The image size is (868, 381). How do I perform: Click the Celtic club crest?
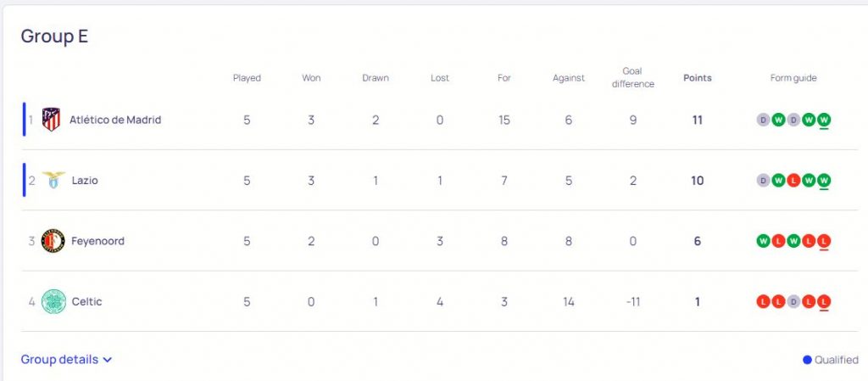click(53, 301)
